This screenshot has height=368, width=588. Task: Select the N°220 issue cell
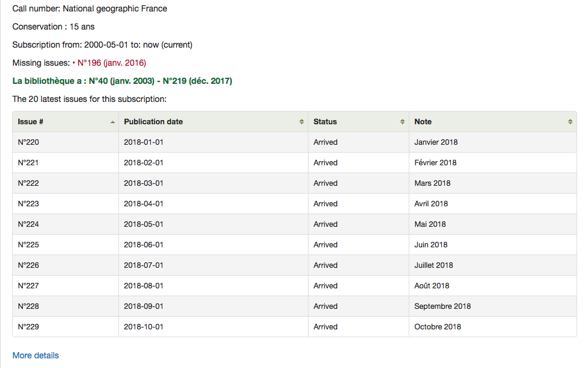click(28, 142)
